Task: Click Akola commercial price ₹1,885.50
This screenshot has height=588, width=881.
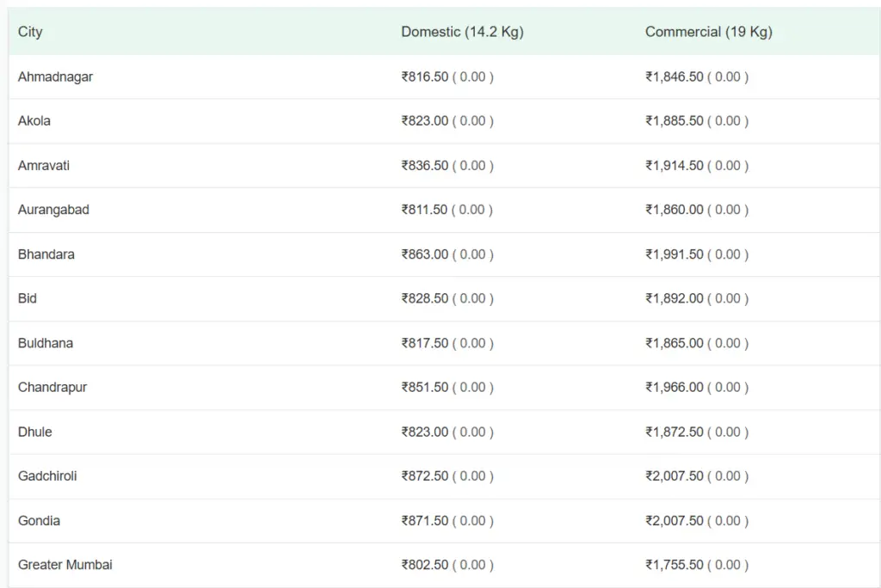Action: click(x=675, y=120)
